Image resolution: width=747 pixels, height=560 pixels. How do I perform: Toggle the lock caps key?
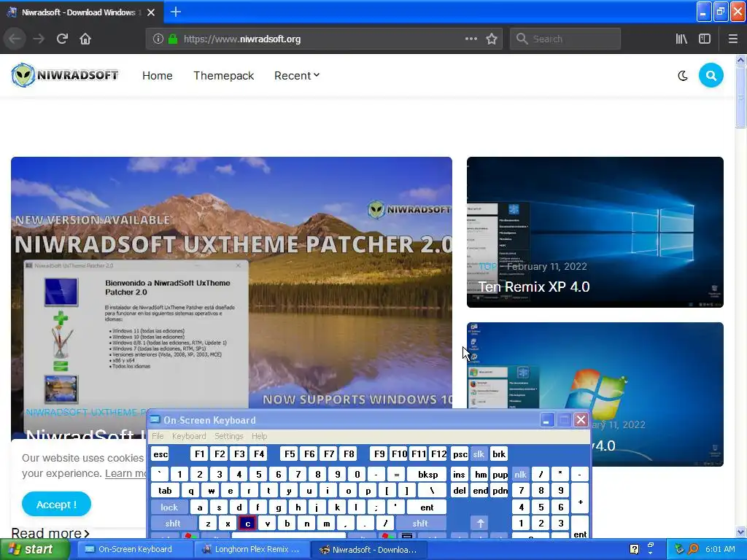pyautogui.click(x=169, y=507)
